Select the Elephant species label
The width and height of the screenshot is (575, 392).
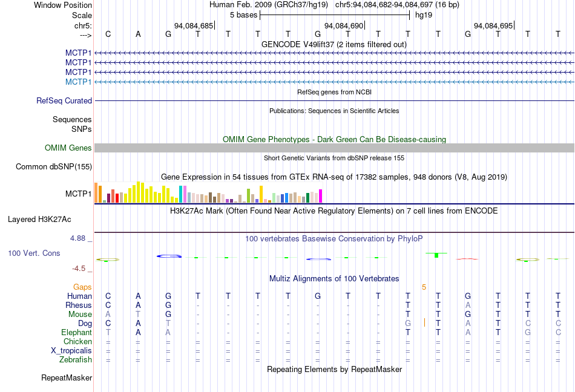(x=77, y=332)
